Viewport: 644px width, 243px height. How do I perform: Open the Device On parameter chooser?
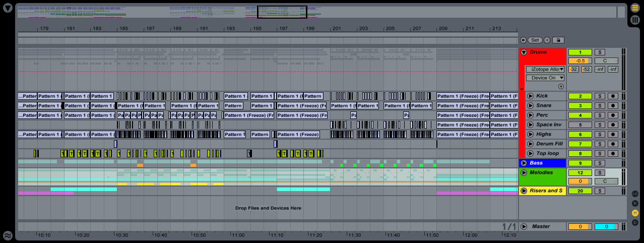point(545,78)
